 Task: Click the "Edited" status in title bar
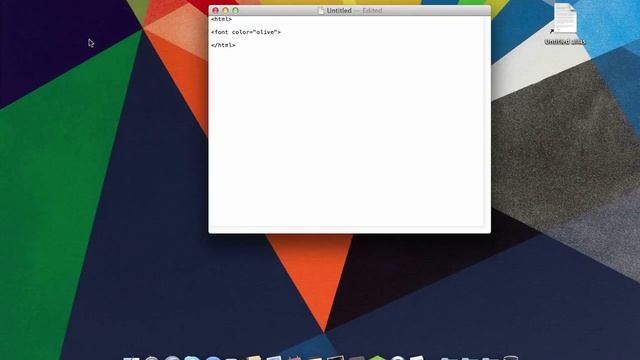tap(372, 11)
